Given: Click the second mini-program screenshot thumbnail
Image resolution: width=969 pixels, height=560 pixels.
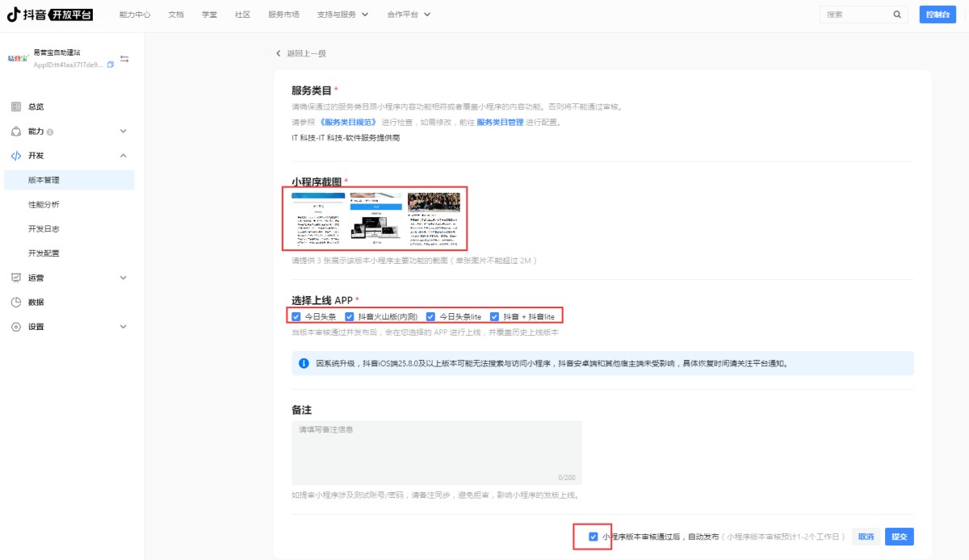Looking at the screenshot, I should tap(375, 218).
